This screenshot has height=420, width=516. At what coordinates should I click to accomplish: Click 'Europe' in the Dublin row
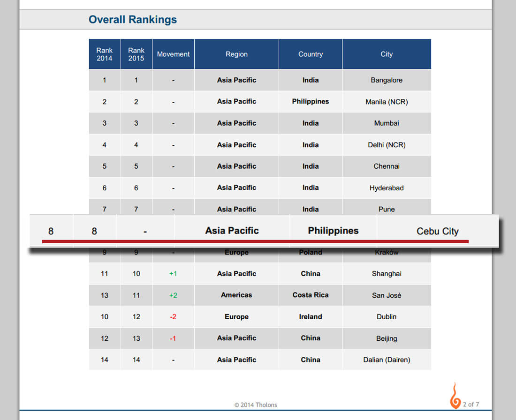point(236,317)
